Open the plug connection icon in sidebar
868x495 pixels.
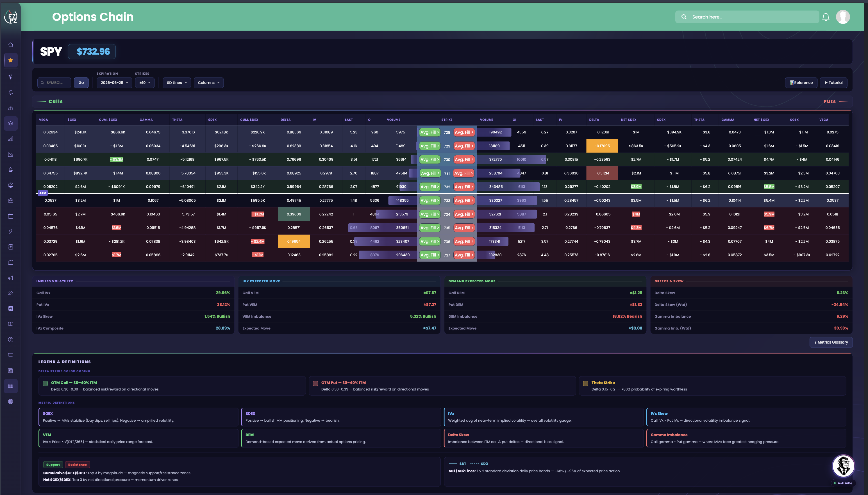click(x=11, y=231)
